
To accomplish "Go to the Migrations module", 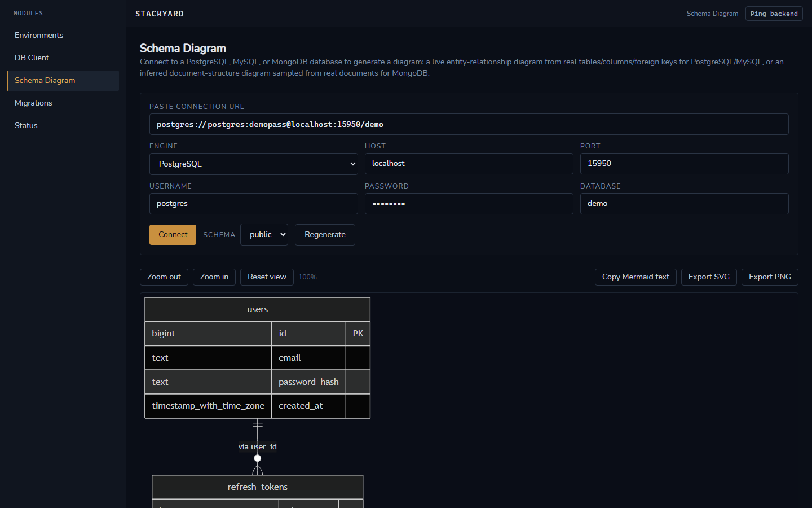I will [63, 103].
